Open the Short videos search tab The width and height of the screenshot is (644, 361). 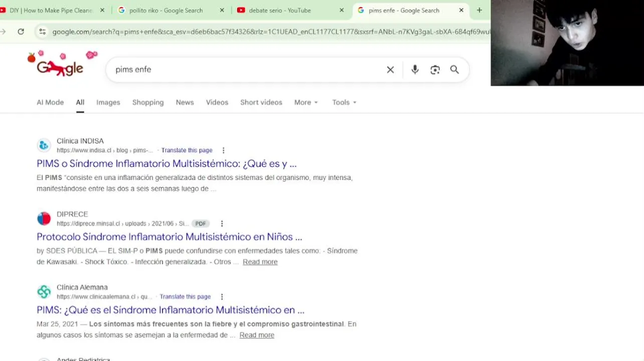coord(261,102)
